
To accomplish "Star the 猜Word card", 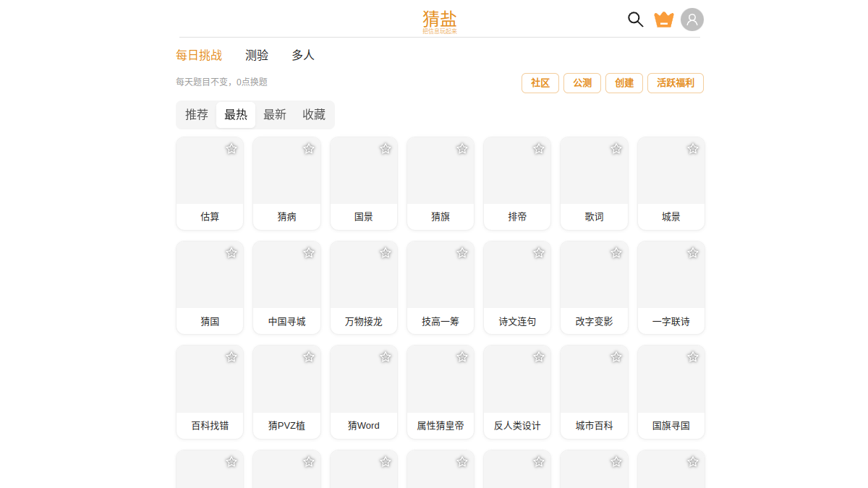I will coord(386,357).
